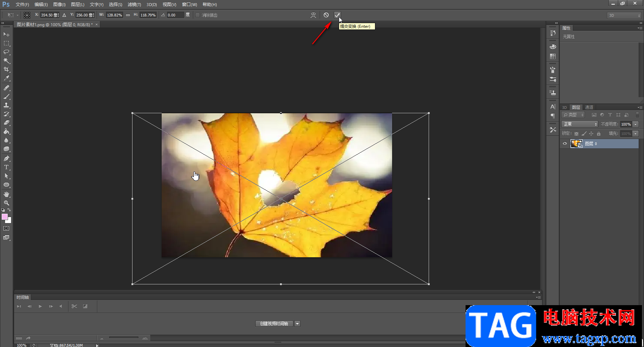Viewport: 644px width, 347px height.
Task: Expand the 不透明度 opacity dropdown arrow
Action: (636, 124)
